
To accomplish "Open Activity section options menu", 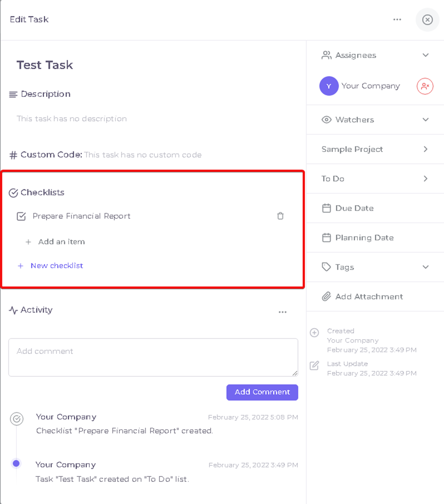I will pyautogui.click(x=282, y=312).
